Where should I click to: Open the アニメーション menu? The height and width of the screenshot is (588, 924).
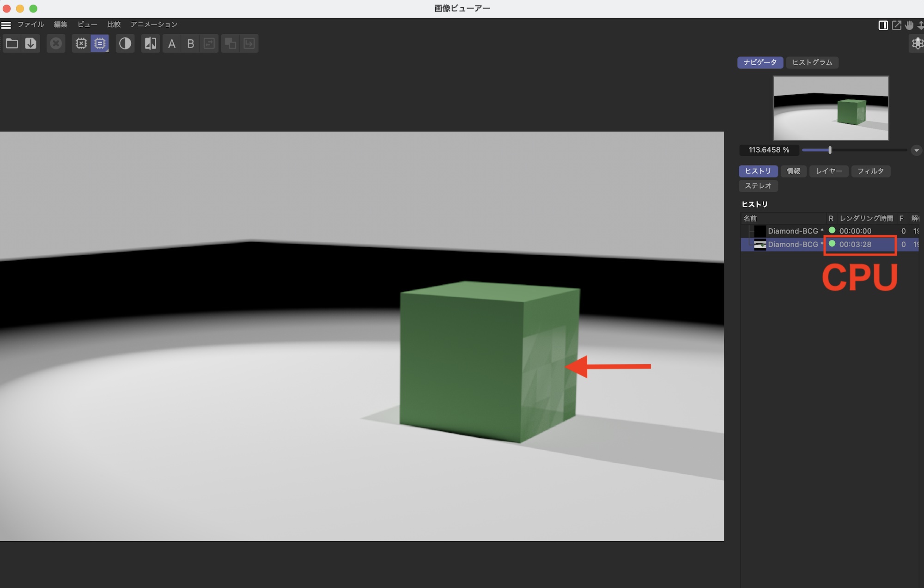coord(154,24)
